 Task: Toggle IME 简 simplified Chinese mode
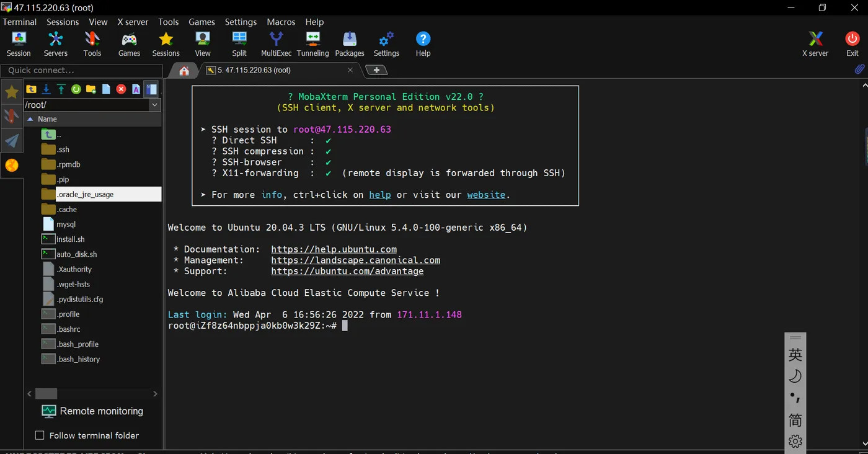(795, 420)
